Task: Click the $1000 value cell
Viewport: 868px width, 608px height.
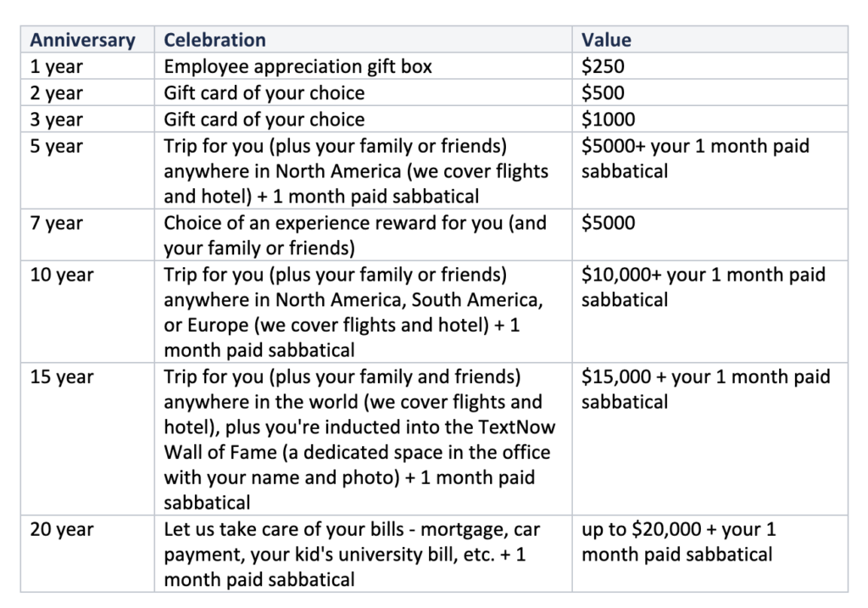Action: [608, 120]
